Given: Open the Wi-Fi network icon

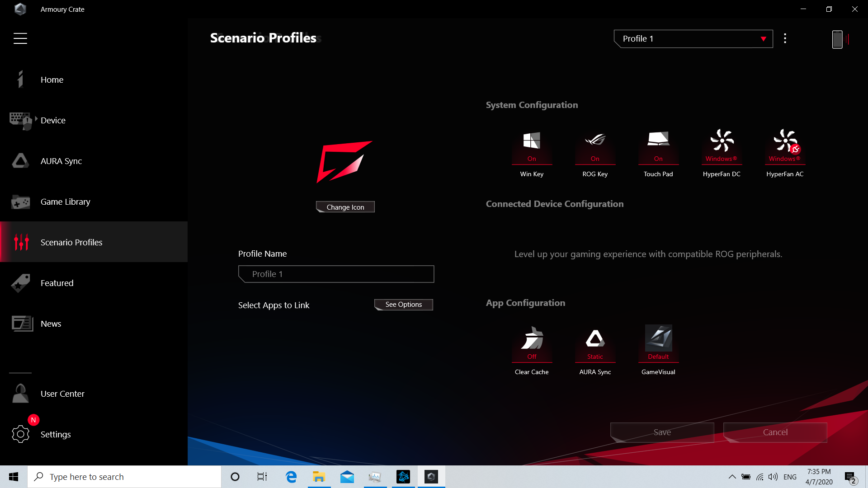Looking at the screenshot, I should tap(760, 477).
